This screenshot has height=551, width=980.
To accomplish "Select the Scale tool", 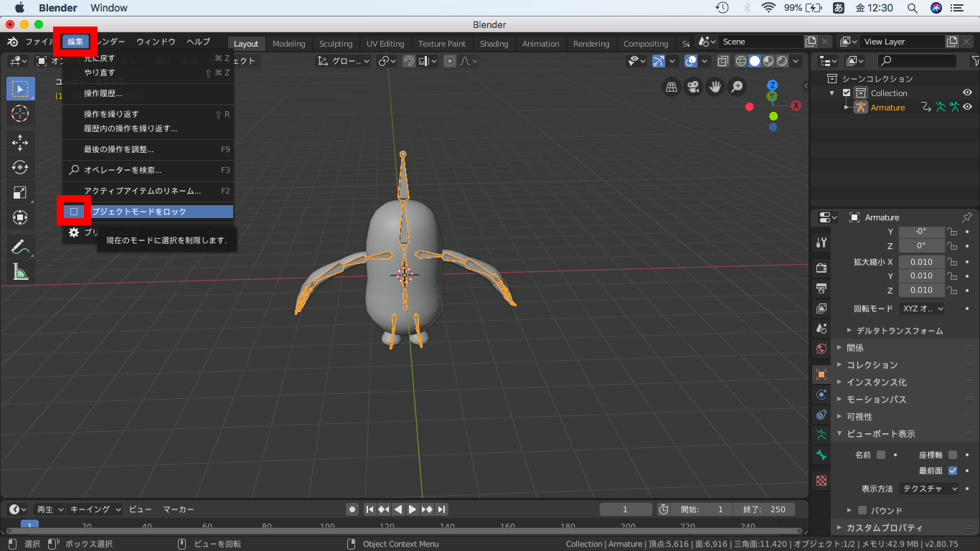I will [x=21, y=192].
